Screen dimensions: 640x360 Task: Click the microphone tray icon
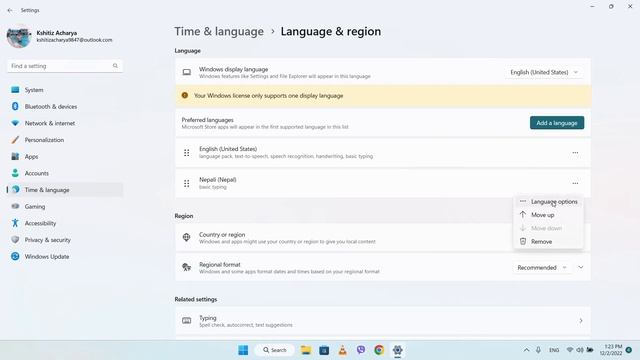coord(538,350)
